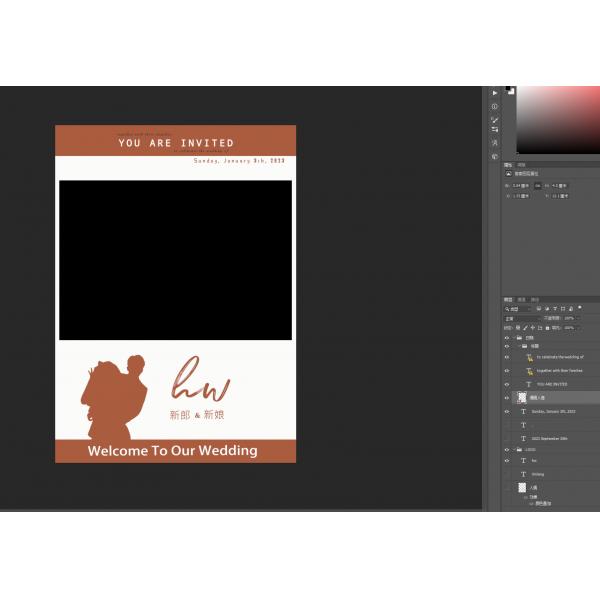This screenshot has height=600, width=600.
Task: Pick a color in the color picker field
Action: (x=555, y=120)
